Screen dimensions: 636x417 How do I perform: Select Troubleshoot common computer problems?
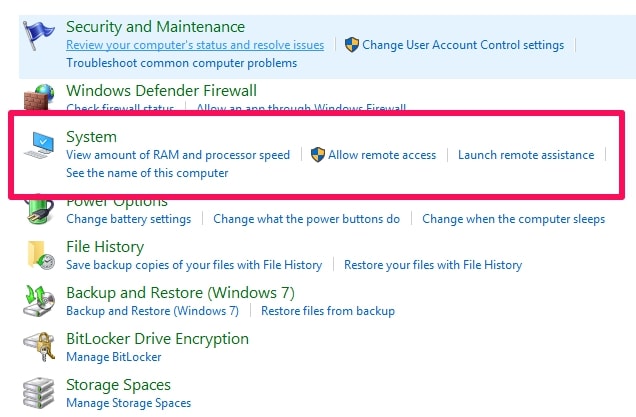click(x=182, y=63)
